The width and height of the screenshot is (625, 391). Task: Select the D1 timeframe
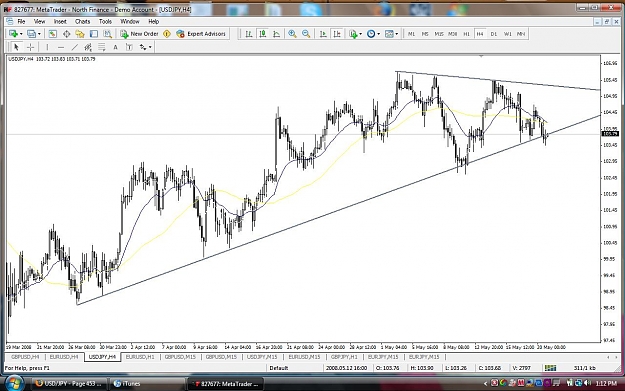[494, 34]
